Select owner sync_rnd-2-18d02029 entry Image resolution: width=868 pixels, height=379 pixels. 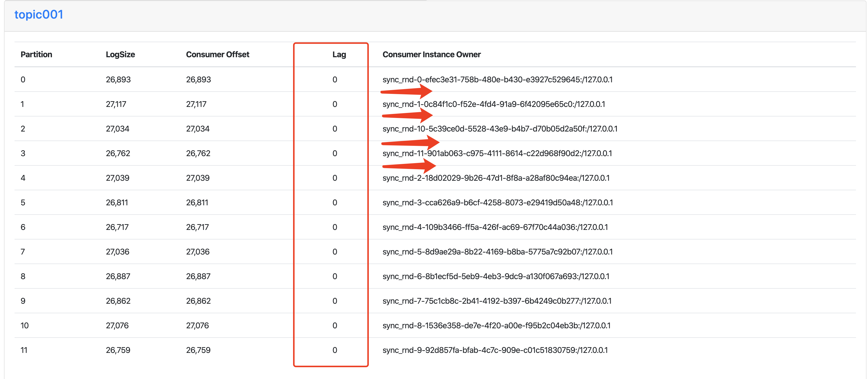tap(496, 178)
